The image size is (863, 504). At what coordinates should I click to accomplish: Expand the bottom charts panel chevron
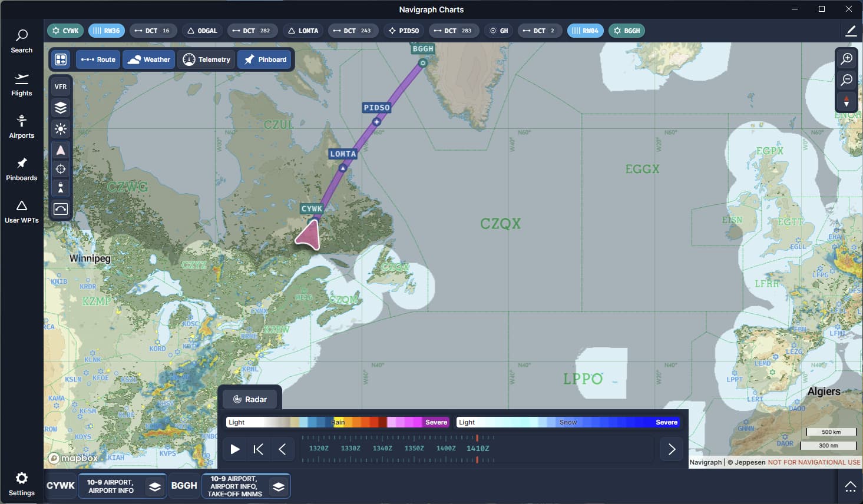(x=850, y=486)
